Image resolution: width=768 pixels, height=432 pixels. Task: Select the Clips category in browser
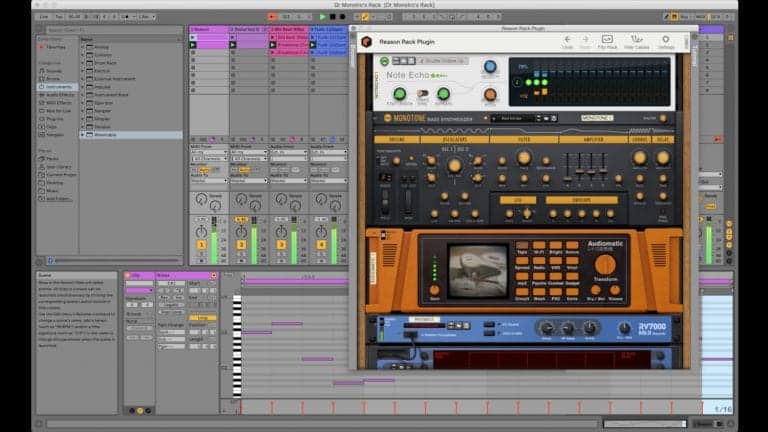coord(50,127)
